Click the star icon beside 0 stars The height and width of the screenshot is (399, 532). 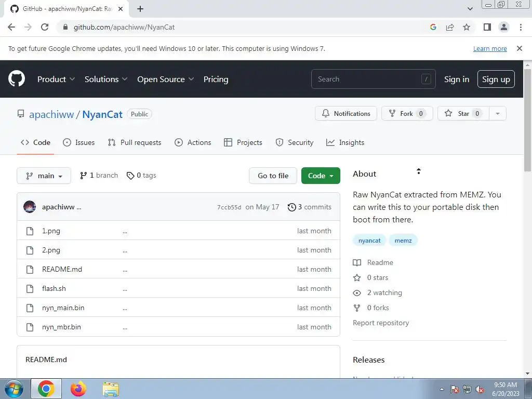[x=357, y=278]
